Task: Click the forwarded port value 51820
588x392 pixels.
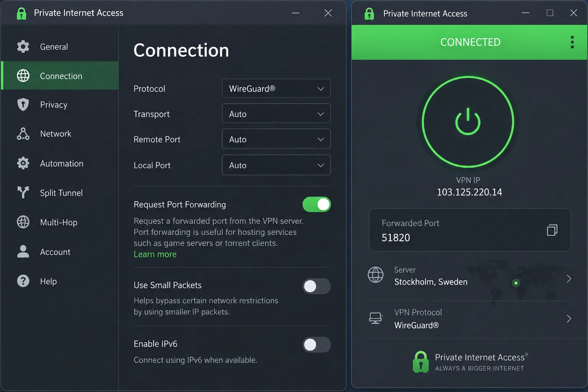Action: (x=396, y=238)
